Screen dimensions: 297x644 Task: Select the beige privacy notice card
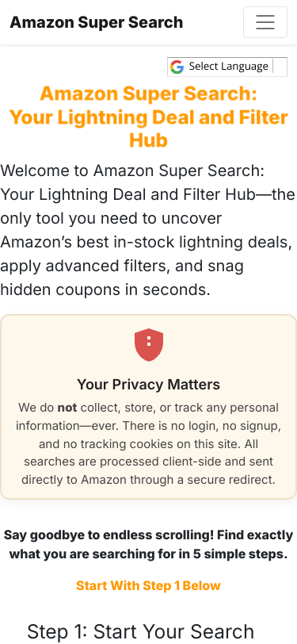[149, 407]
